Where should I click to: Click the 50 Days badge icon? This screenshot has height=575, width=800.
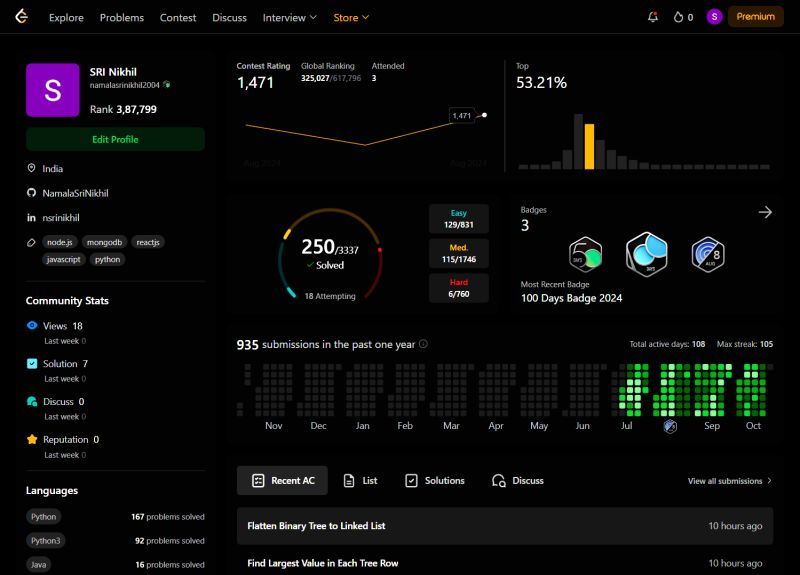point(585,254)
